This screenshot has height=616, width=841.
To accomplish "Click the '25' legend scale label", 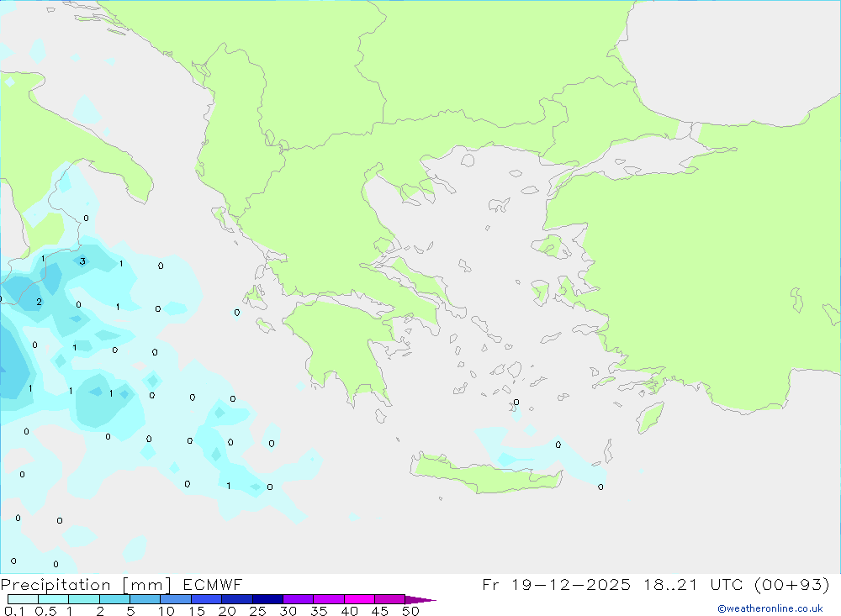I will pyautogui.click(x=257, y=611).
